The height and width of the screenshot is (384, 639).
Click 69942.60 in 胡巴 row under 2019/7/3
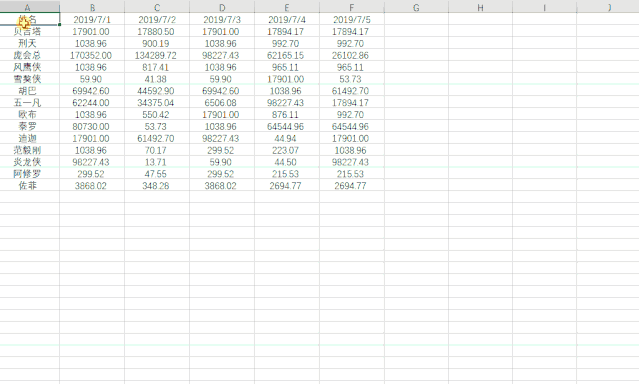[x=222, y=90]
